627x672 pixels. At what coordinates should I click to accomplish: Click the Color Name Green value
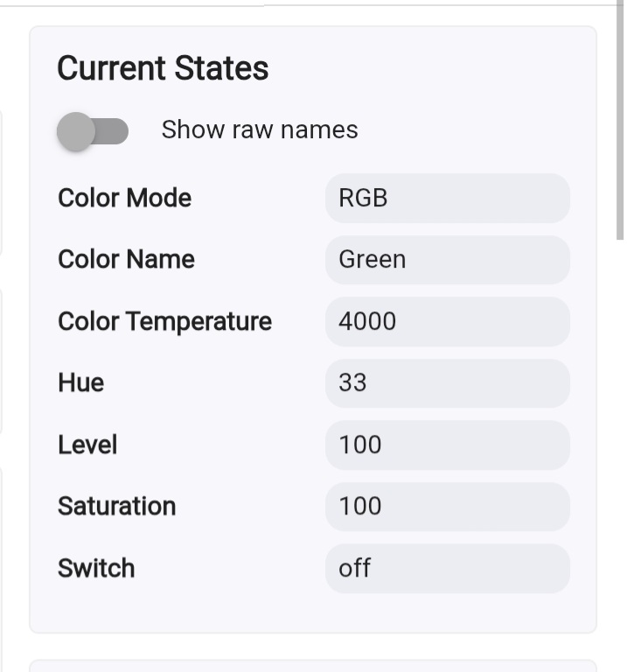coord(447,260)
